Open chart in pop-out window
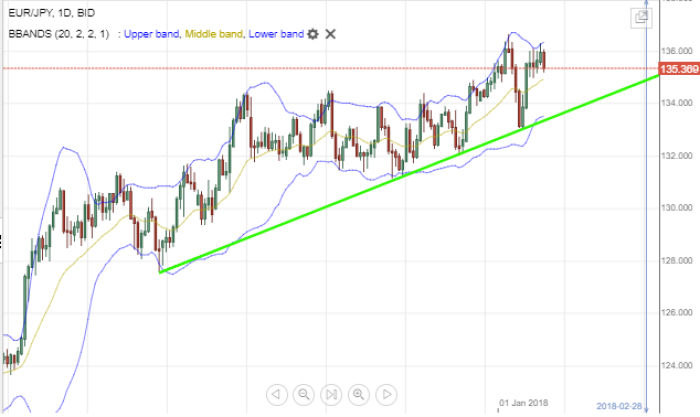Screen dimensions: 700x417 point(641,16)
